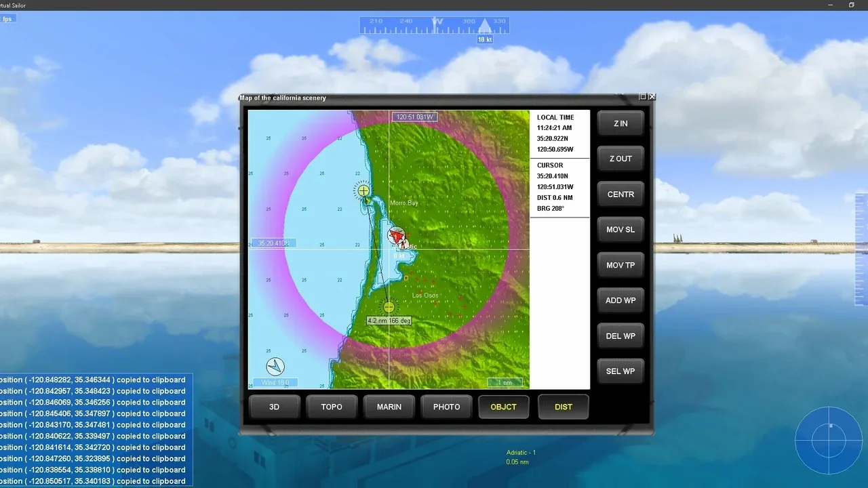Screen dimensions: 868x488
Task: Click the SEL WP button
Action: coord(620,371)
